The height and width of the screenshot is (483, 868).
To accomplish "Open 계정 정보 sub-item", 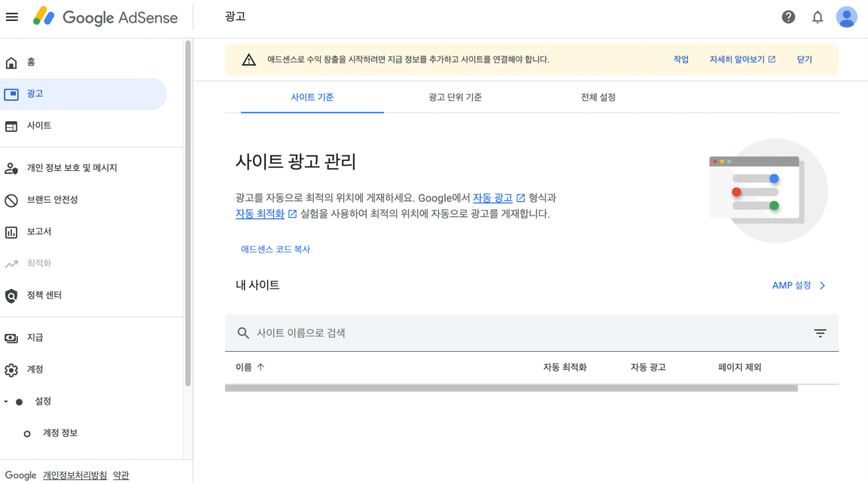I will 59,433.
